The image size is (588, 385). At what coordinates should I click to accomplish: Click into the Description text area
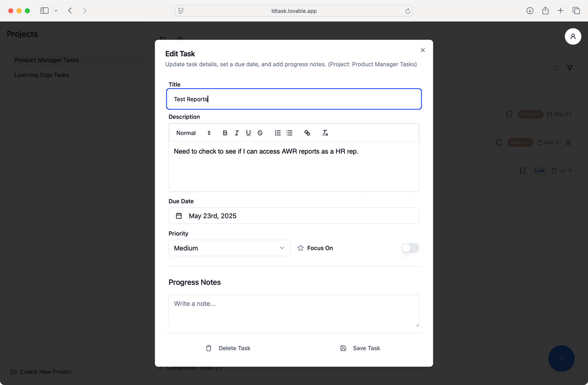pos(294,167)
